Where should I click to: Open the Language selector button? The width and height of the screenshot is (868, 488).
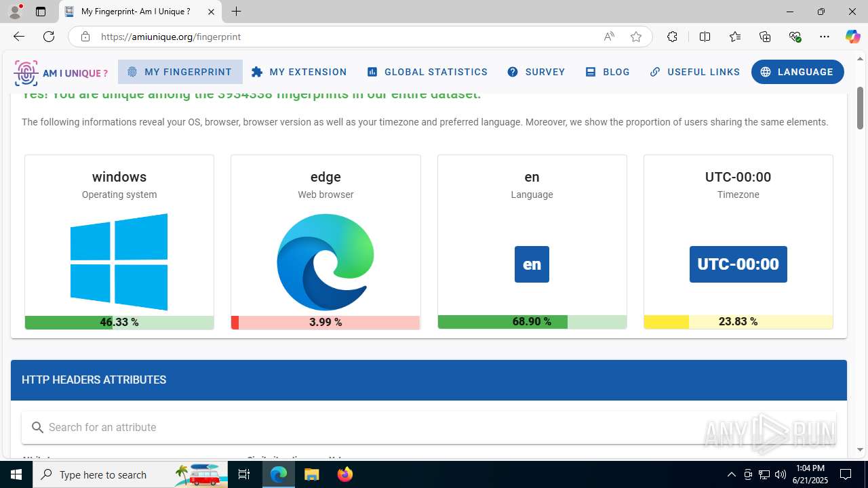point(797,72)
